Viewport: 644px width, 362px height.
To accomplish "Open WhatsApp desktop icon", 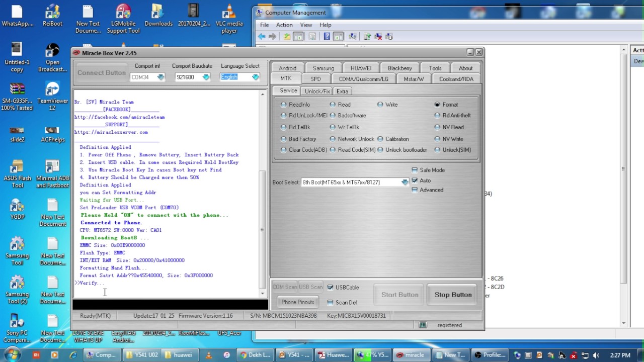I will click(x=18, y=16).
